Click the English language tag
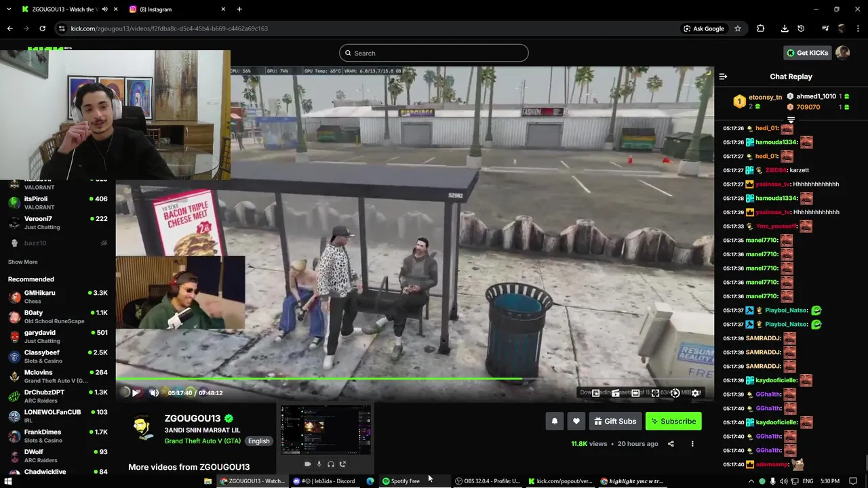This screenshot has width=868, height=488. click(x=258, y=441)
